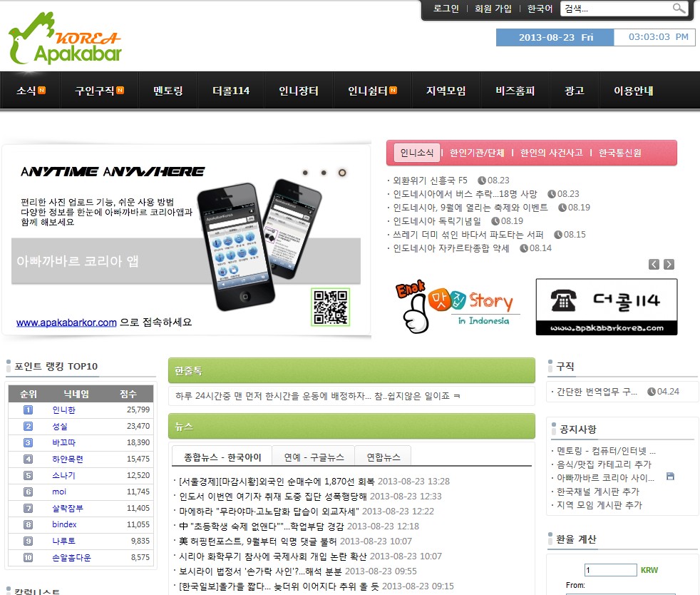Screen dimensions: 700x595
Task: Open user bindex in ranking
Action: pyautogui.click(x=64, y=524)
